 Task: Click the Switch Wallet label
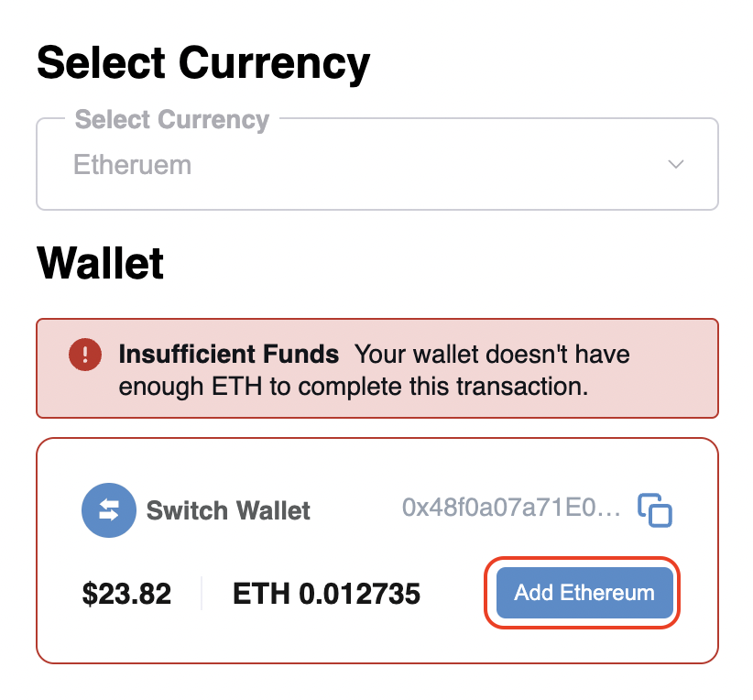click(x=228, y=510)
